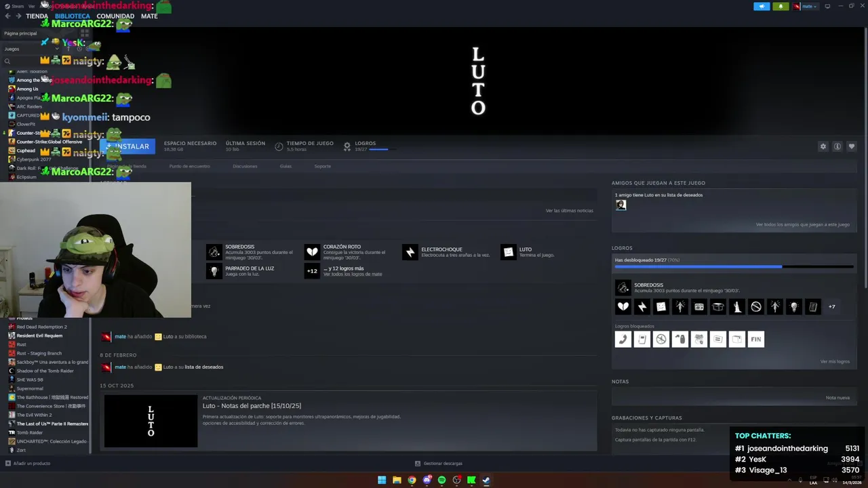Open the Soporte tab
Screen dimensions: 868x488
pos(323,166)
